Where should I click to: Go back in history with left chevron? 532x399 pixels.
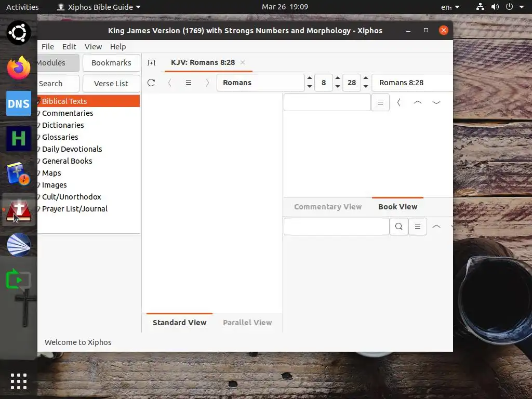click(x=170, y=83)
